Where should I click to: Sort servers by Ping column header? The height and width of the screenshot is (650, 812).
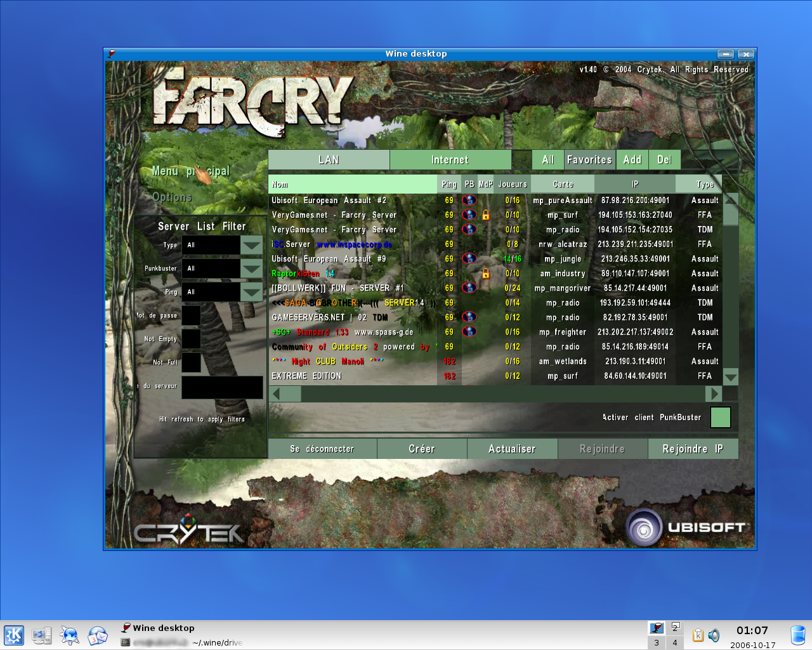(449, 184)
